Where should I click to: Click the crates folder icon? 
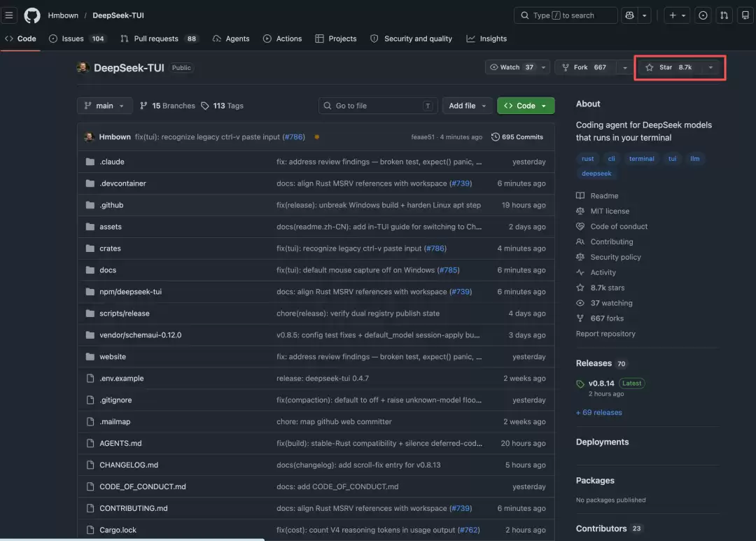point(90,248)
